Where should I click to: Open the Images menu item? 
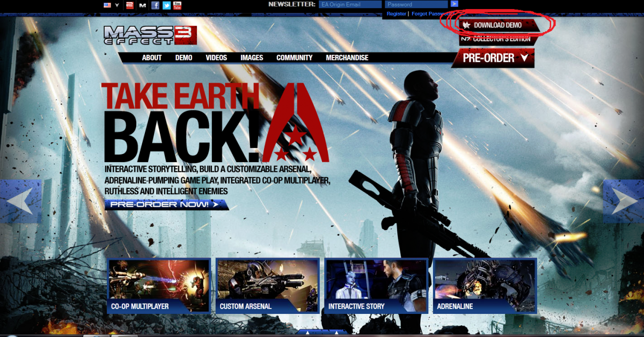coord(252,57)
